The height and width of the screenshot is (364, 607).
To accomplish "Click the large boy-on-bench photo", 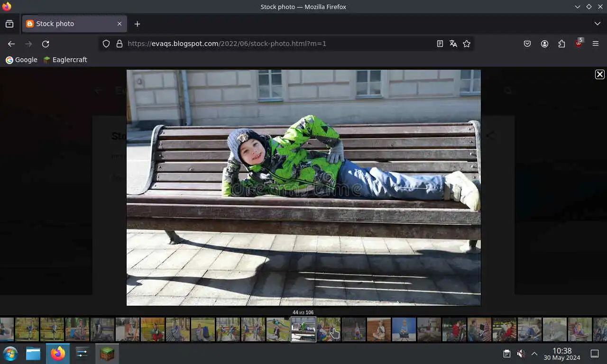I will pyautogui.click(x=303, y=188).
